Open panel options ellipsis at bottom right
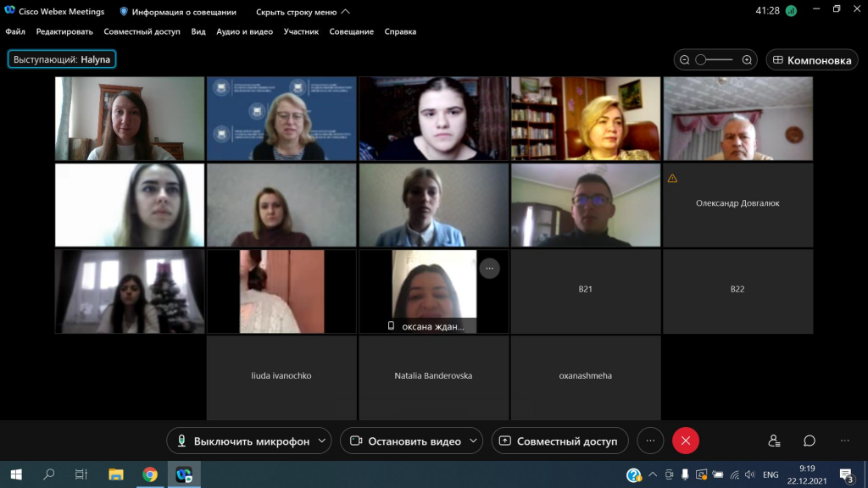Viewport: 868px width, 488px height. (x=844, y=441)
